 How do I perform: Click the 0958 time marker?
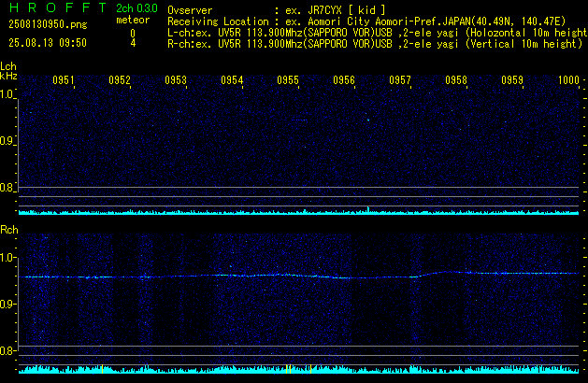[456, 80]
